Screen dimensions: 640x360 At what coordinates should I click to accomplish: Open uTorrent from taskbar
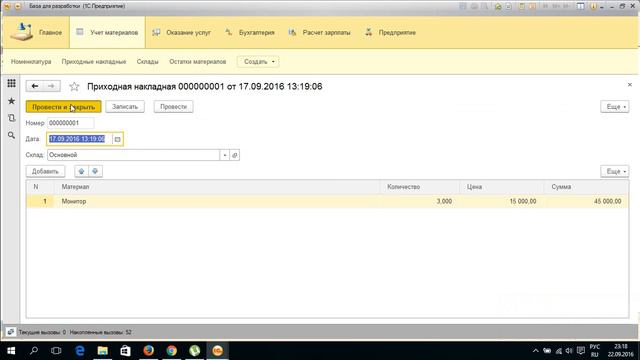[195, 351]
